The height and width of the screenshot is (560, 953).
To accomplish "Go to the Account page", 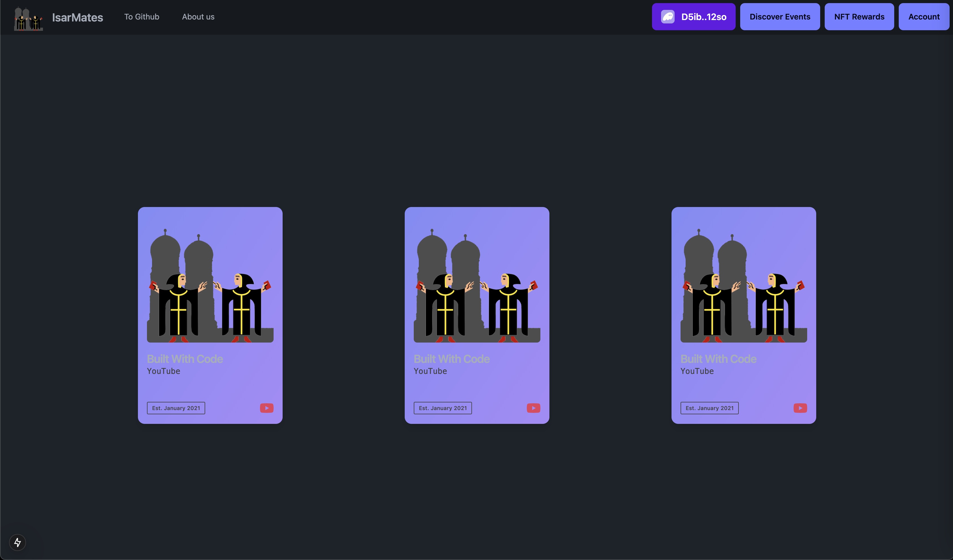I will pyautogui.click(x=924, y=17).
